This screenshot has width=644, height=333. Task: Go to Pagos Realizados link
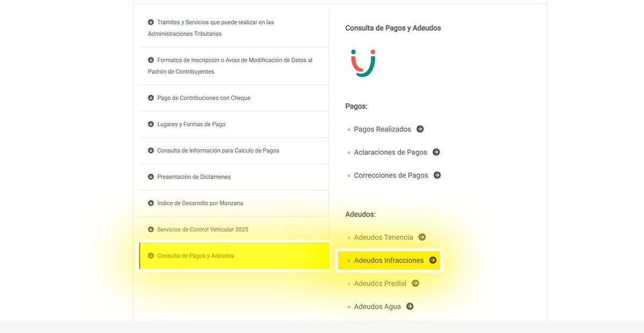coord(382,129)
